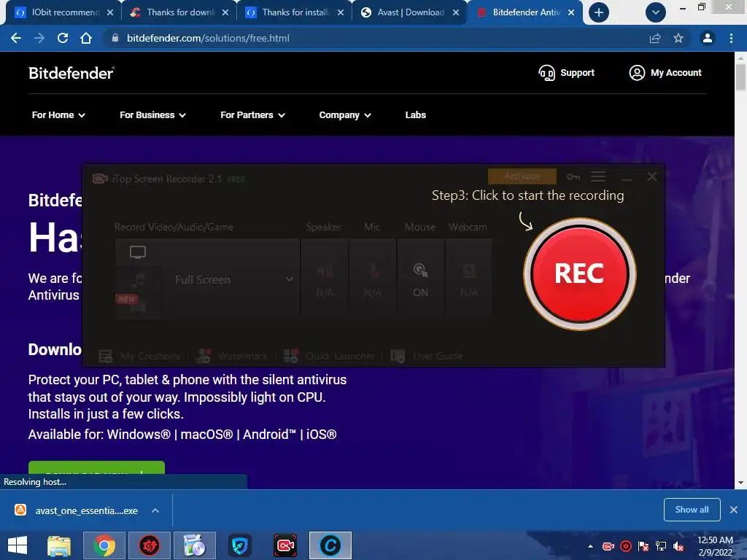Switch to the Thanks for download tab
Screen dimensions: 747x560
pos(179,12)
